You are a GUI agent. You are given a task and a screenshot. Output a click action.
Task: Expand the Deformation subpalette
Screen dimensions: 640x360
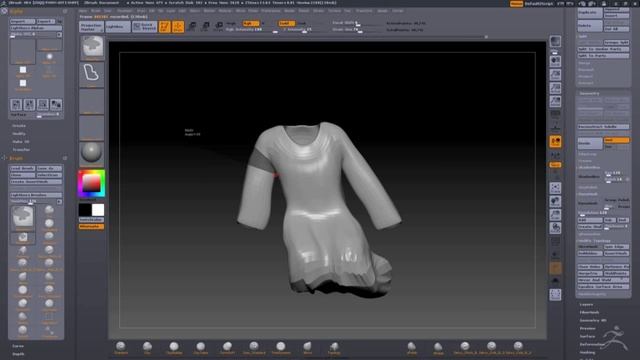click(x=592, y=344)
